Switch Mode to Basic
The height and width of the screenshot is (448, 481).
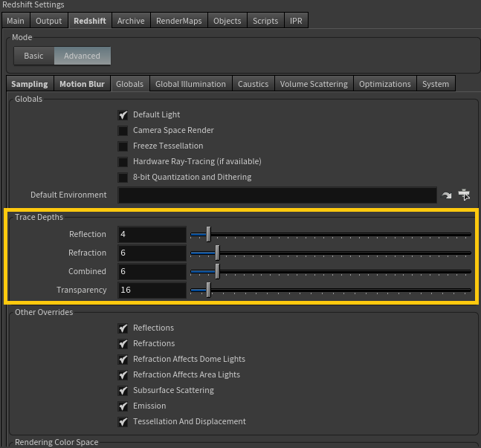coord(33,56)
